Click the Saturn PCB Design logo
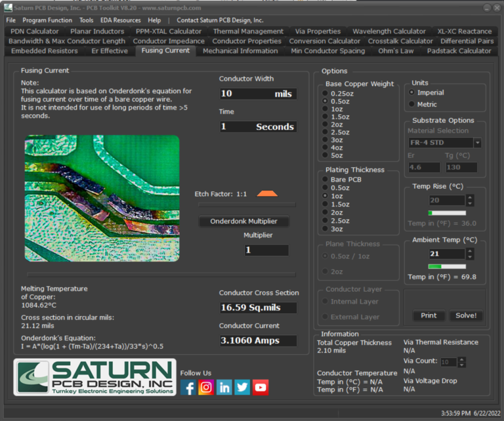 pyautogui.click(x=95, y=377)
